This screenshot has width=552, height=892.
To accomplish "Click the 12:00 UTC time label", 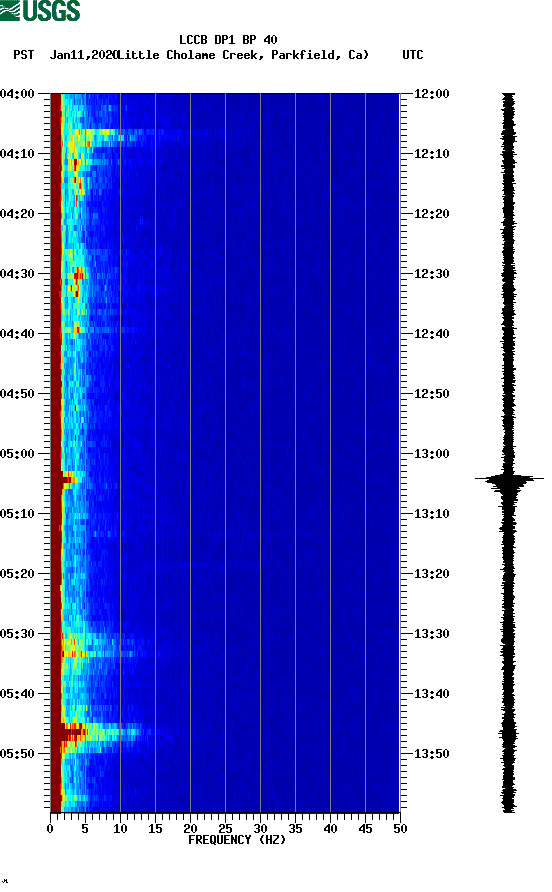I will click(431, 94).
